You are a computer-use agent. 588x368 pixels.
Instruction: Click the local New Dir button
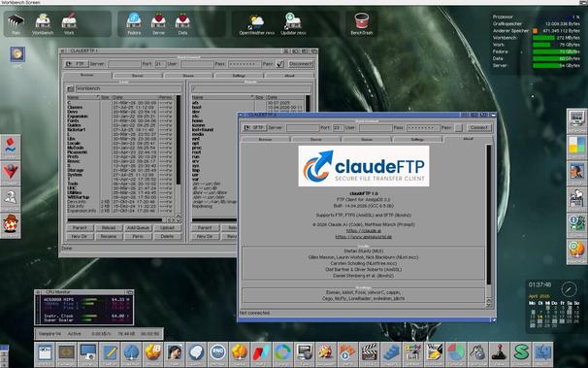pyautogui.click(x=80, y=236)
